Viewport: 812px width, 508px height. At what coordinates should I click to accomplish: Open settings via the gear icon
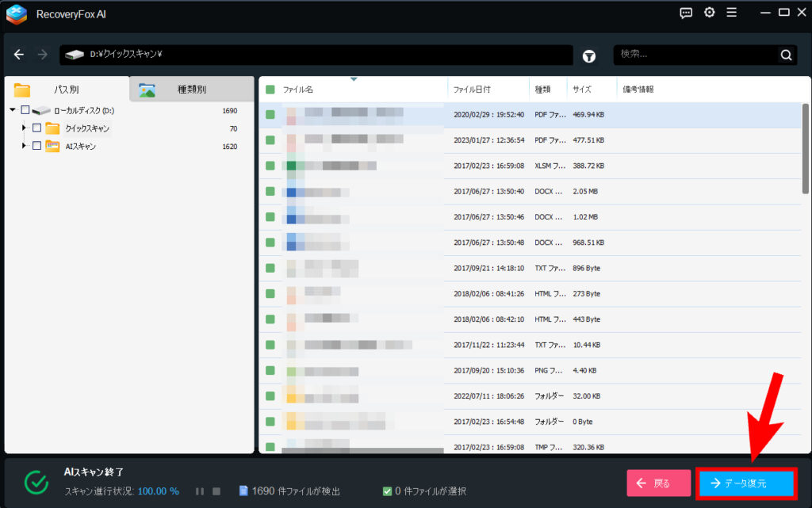coord(709,13)
